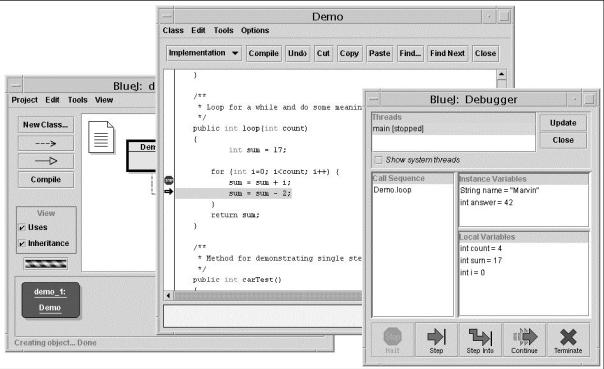Select the document page icon in BlueJ project
Screen dimensions: 604x369
(x=101, y=137)
